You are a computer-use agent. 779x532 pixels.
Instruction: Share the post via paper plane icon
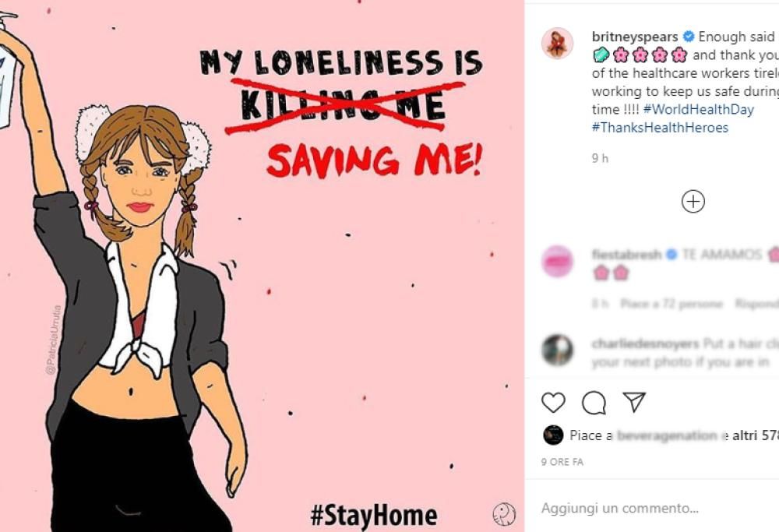pos(635,402)
